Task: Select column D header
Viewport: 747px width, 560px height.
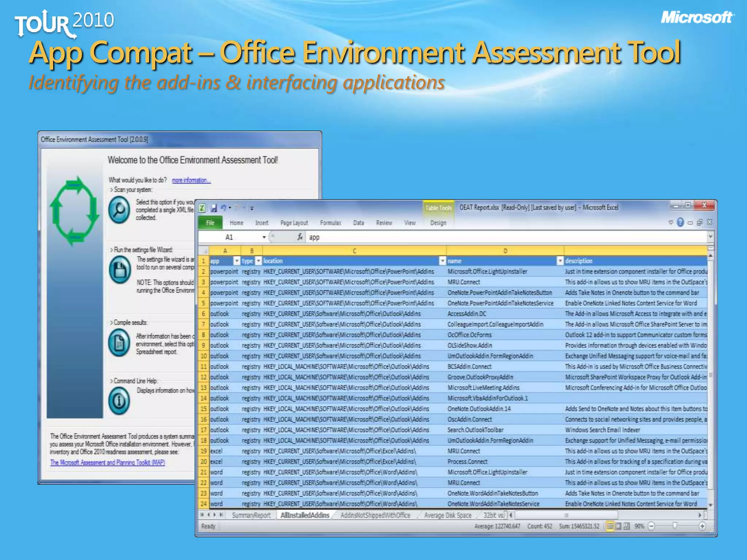Action: click(x=505, y=251)
